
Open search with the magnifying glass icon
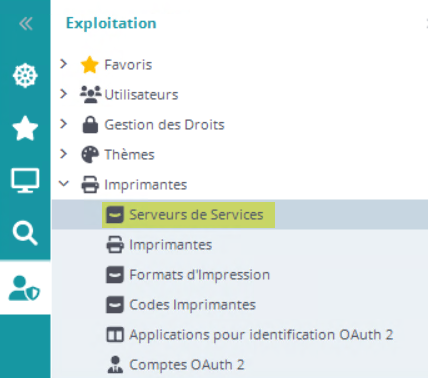point(25,233)
